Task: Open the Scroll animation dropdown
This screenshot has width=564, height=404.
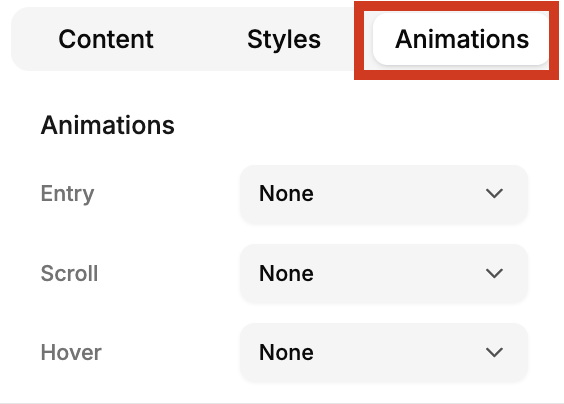Action: click(x=384, y=273)
